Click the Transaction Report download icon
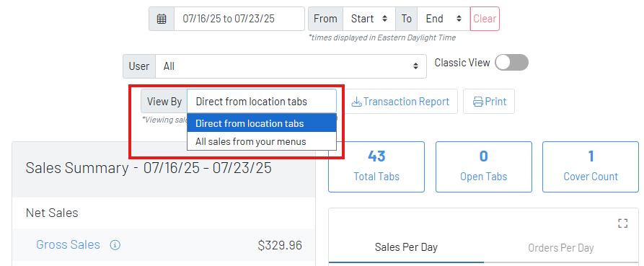Image resolution: width=644 pixels, height=266 pixels. [x=356, y=102]
